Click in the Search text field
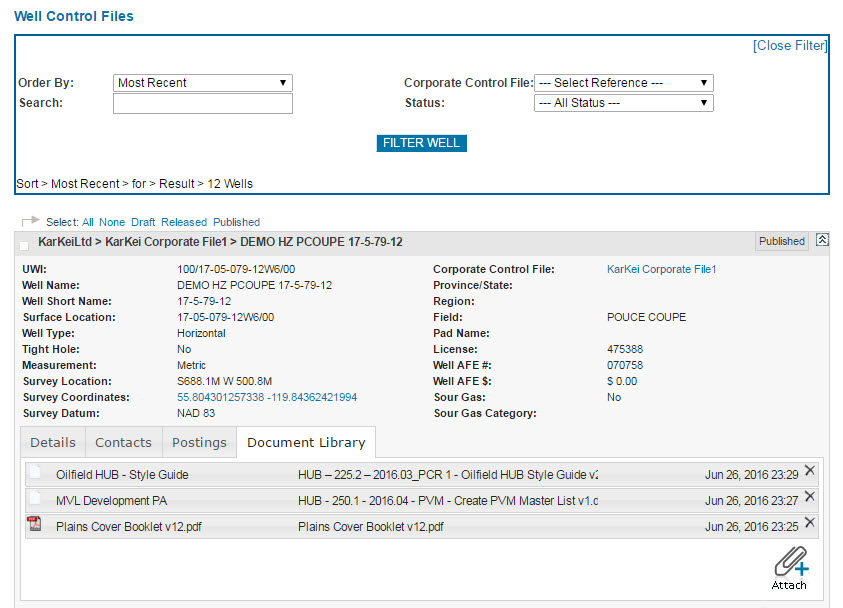843x608 pixels. pyautogui.click(x=202, y=104)
